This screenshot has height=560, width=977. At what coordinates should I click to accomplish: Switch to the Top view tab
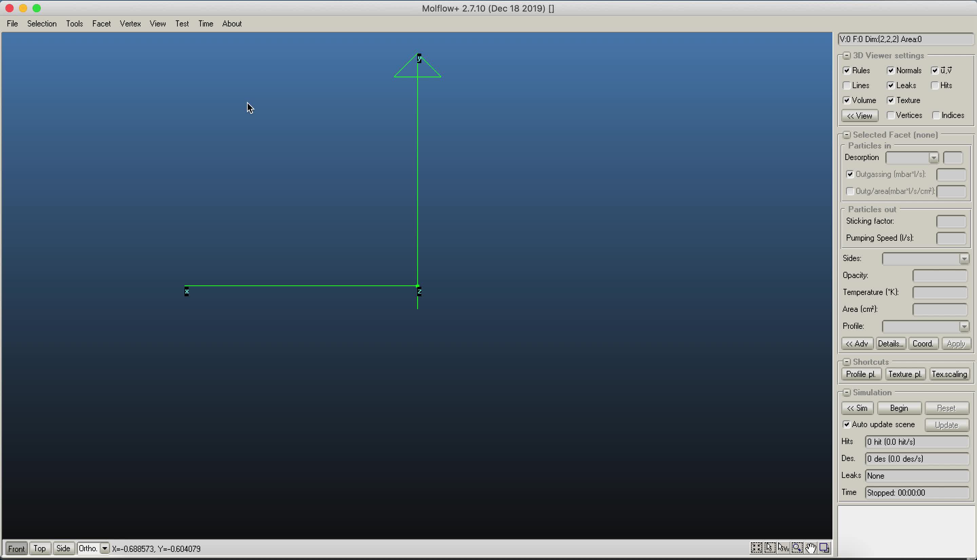(40, 548)
